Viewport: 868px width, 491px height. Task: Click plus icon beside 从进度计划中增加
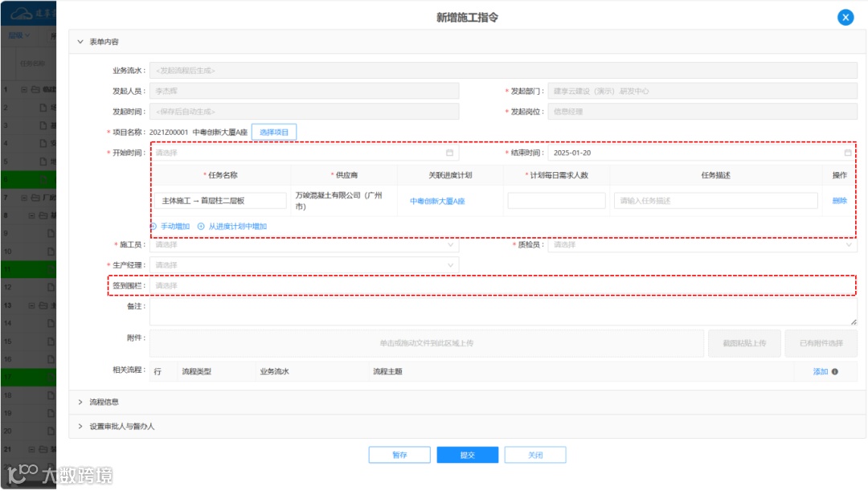pyautogui.click(x=201, y=227)
